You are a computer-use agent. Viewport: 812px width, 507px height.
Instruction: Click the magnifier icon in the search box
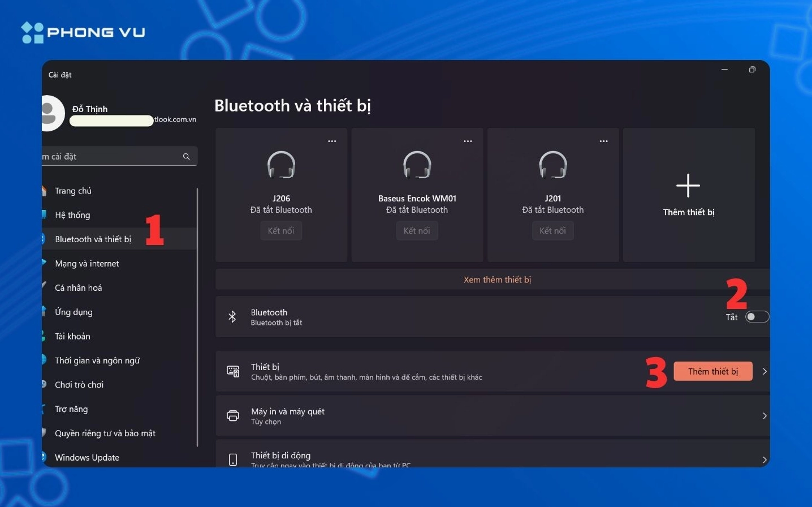(x=187, y=156)
